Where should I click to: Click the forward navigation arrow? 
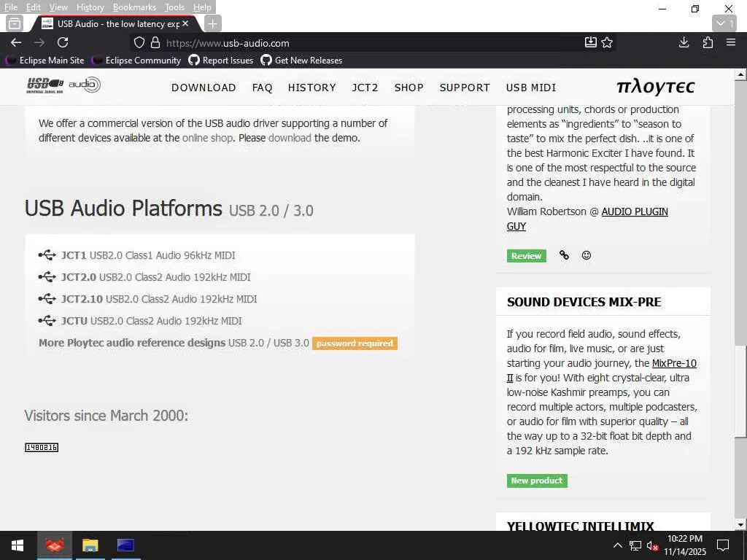(39, 43)
